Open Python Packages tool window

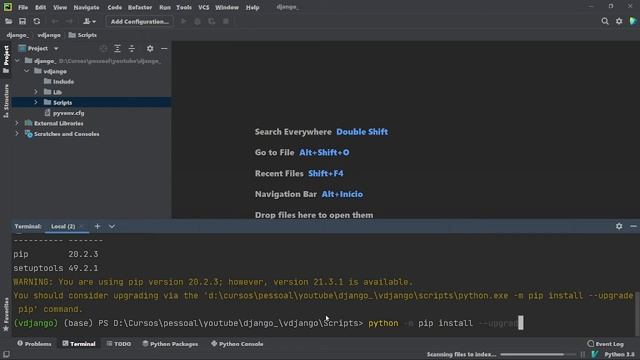[170, 344]
